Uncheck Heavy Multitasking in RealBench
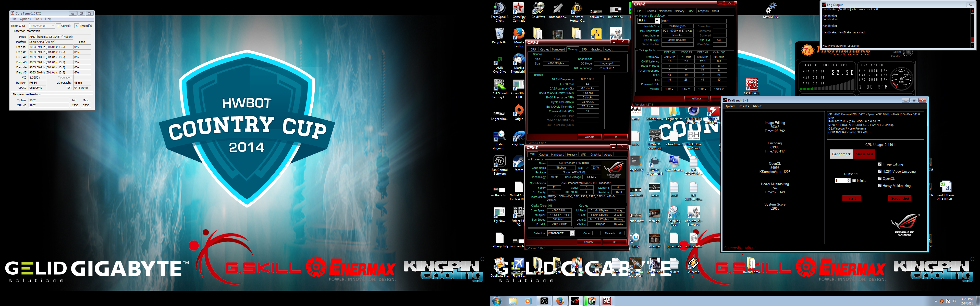980x306 pixels. point(879,185)
